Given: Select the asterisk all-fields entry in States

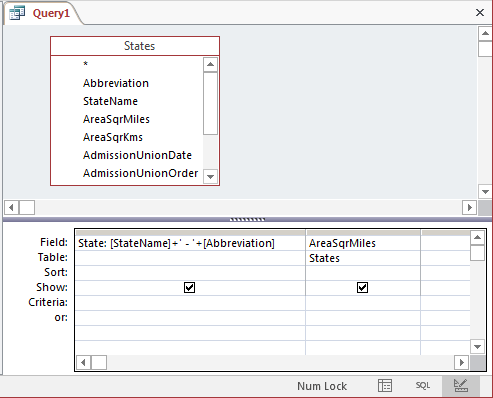Looking at the screenshot, I should (86, 64).
